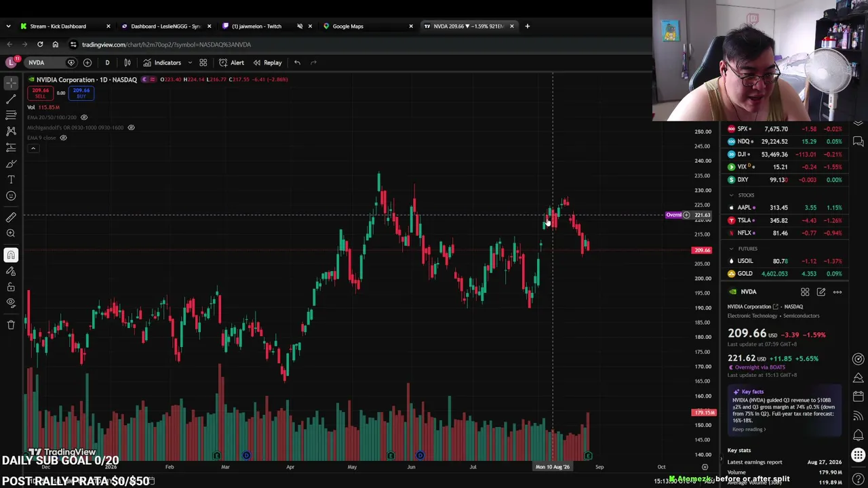Open the notifications bell panel
This screenshot has height=488, width=868.
859,435
